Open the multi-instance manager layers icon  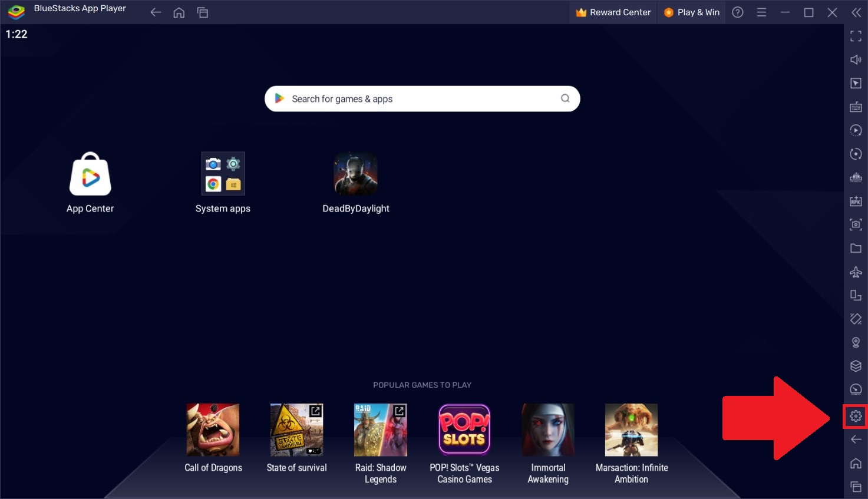pos(856,366)
